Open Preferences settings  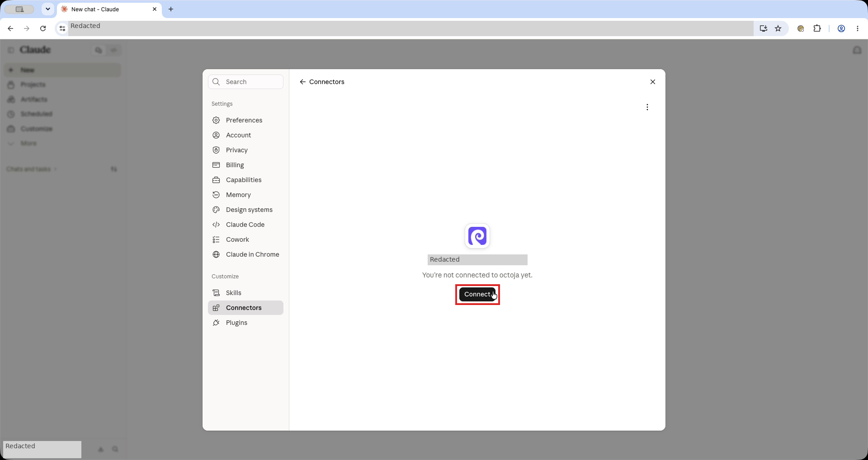(x=245, y=120)
